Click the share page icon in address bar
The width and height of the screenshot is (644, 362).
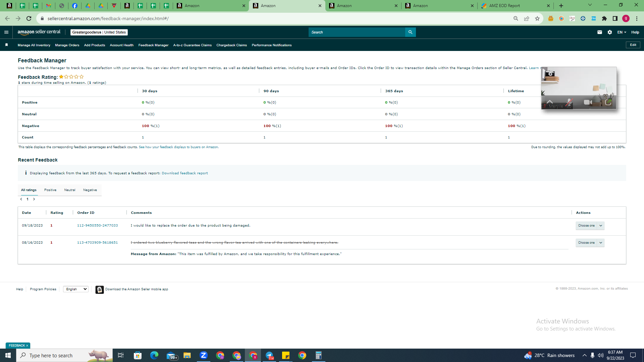(x=527, y=18)
